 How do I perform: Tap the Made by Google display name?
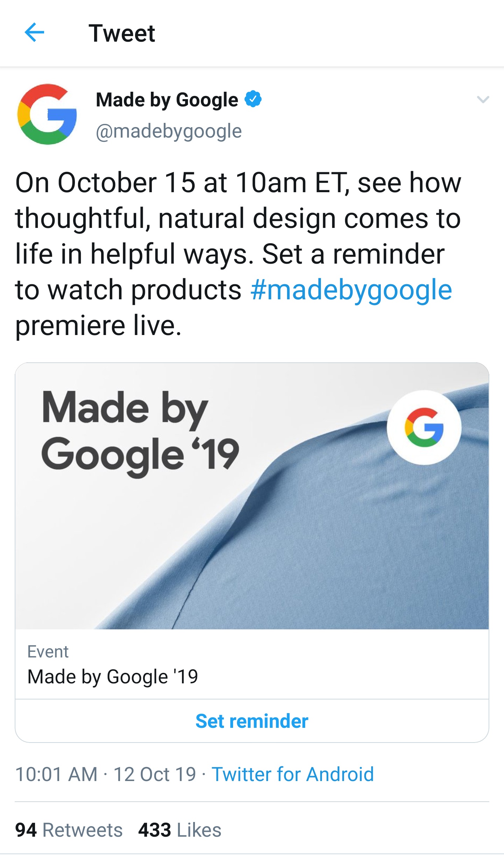[x=167, y=100]
